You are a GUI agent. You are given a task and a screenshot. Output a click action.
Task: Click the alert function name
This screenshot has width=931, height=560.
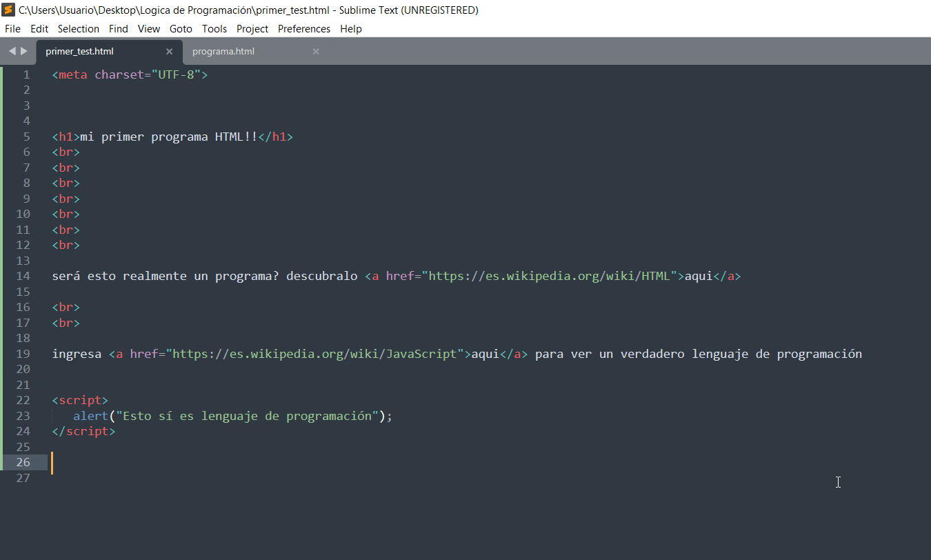click(x=91, y=416)
